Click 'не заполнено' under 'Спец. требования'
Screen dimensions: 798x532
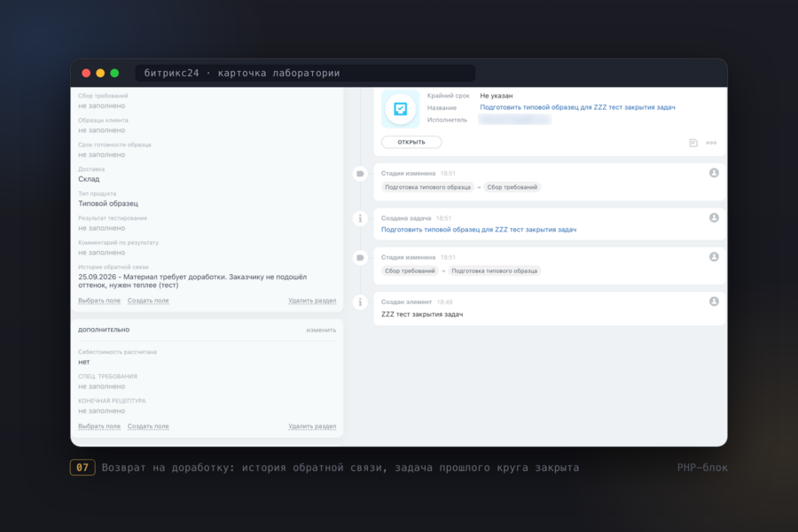pos(102,387)
